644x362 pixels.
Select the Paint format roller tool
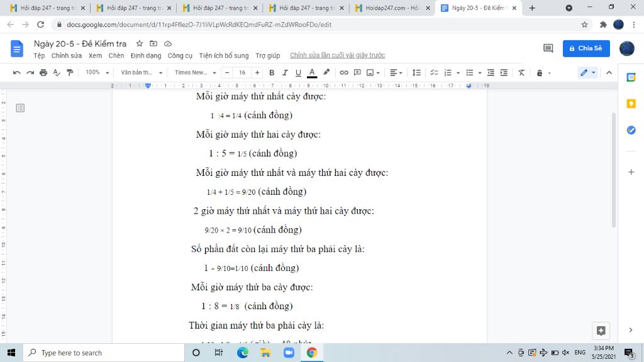click(70, 73)
